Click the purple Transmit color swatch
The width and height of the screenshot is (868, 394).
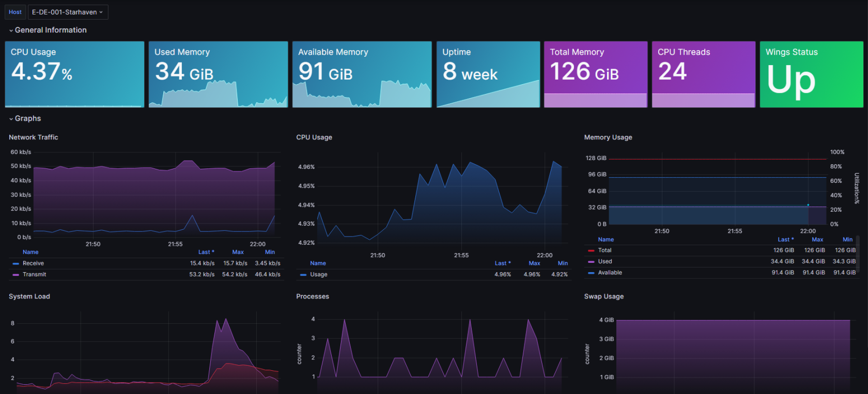coord(16,275)
